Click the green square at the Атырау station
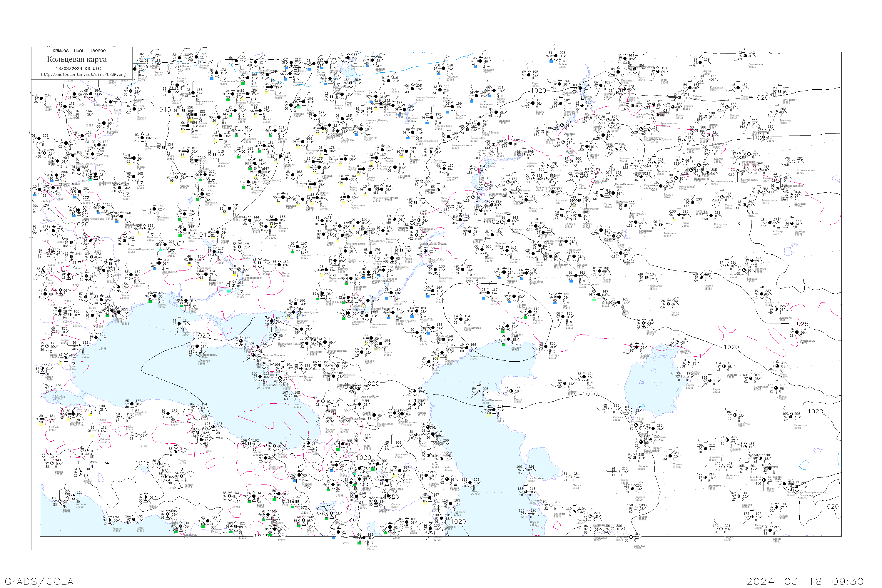 504,344
